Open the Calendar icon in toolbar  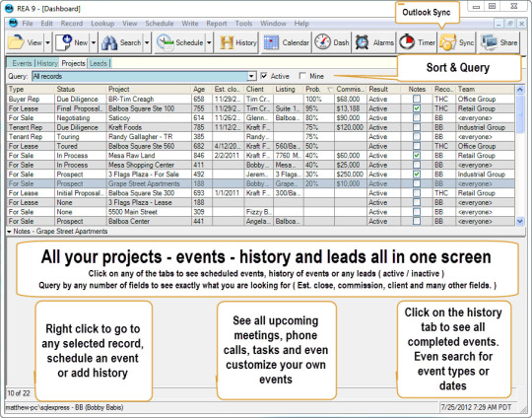point(271,42)
